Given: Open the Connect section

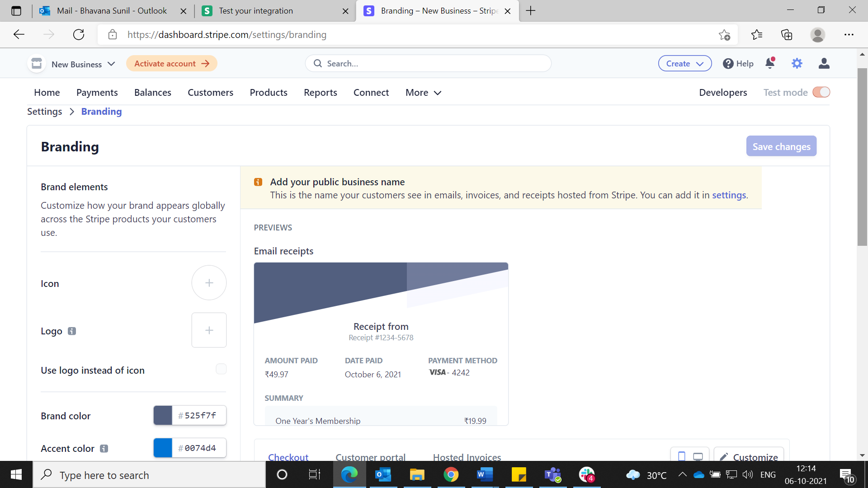Looking at the screenshot, I should [371, 93].
